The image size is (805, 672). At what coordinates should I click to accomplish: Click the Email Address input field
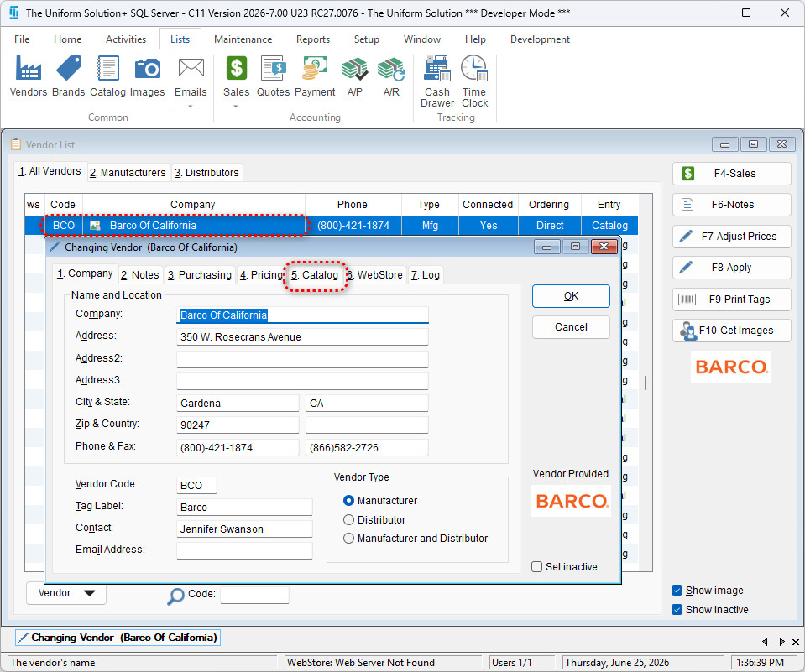coord(244,550)
